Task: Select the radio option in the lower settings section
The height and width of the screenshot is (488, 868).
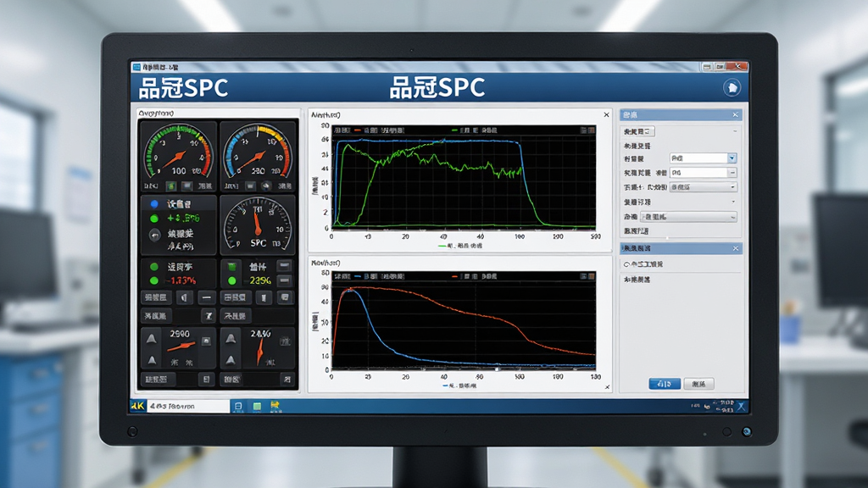Action: coord(626,264)
